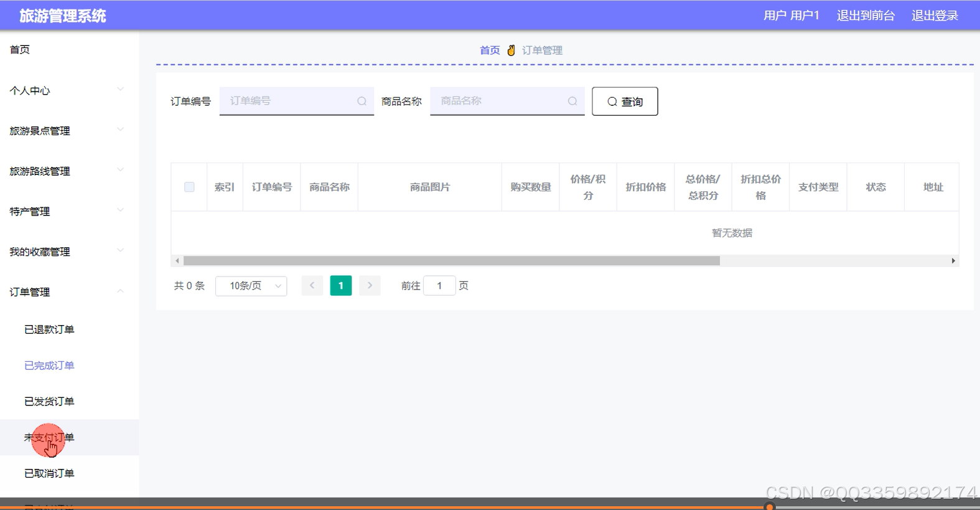Viewport: 980px width, 510px height.
Task: Focus the 订单编号 input field
Action: click(x=297, y=101)
